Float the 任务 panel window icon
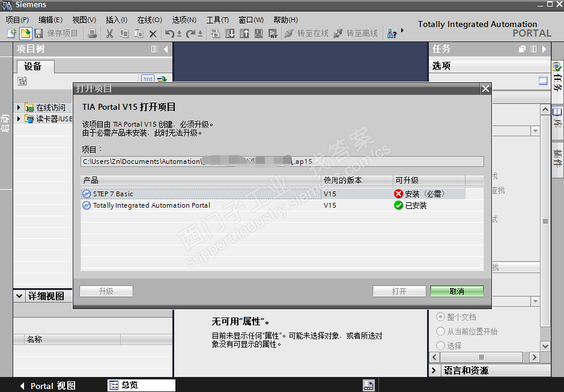Image resolution: width=564 pixels, height=392 pixels. point(522,49)
